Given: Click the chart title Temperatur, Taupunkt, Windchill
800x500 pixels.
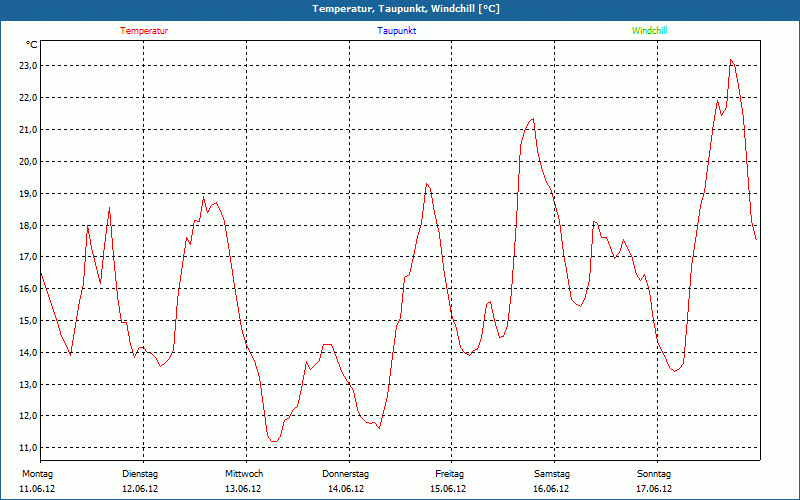Looking at the screenshot, I should point(406,9).
